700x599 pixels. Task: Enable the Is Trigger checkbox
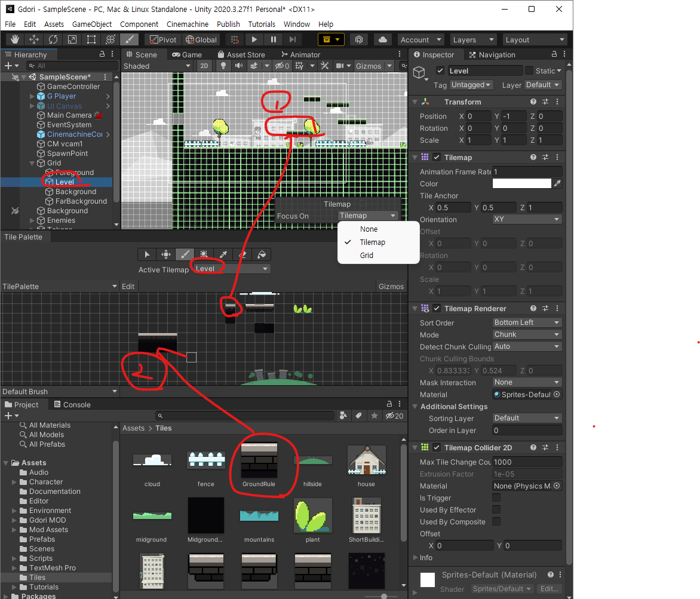point(496,497)
